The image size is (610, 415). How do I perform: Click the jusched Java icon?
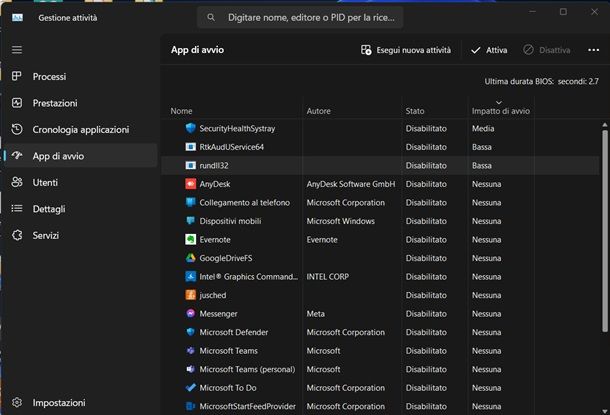click(190, 295)
